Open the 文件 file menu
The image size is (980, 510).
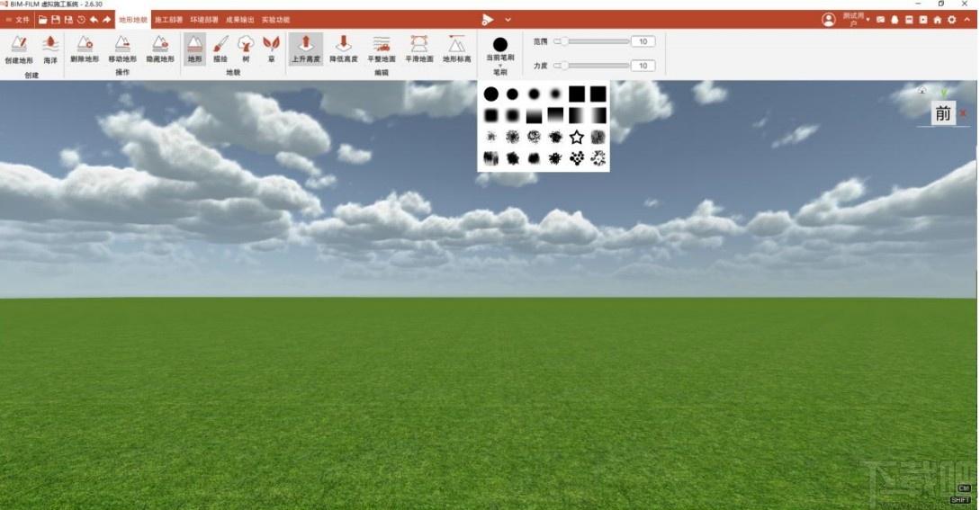(x=17, y=20)
